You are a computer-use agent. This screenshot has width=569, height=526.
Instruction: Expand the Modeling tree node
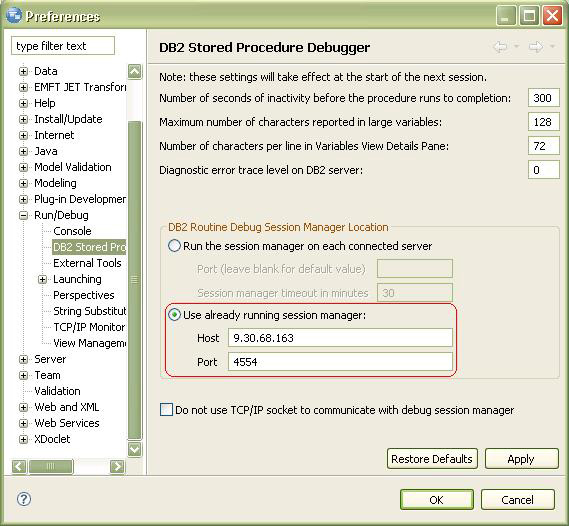click(x=23, y=183)
